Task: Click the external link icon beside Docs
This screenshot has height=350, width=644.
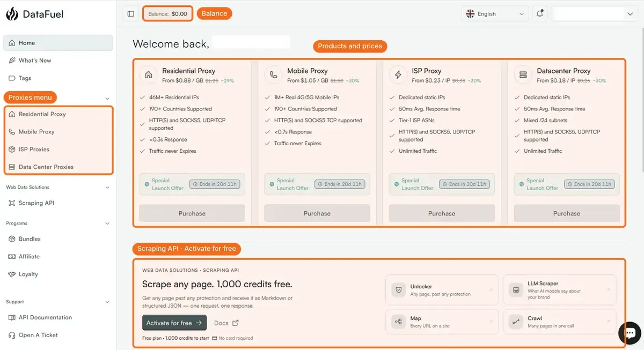Action: 235,323
